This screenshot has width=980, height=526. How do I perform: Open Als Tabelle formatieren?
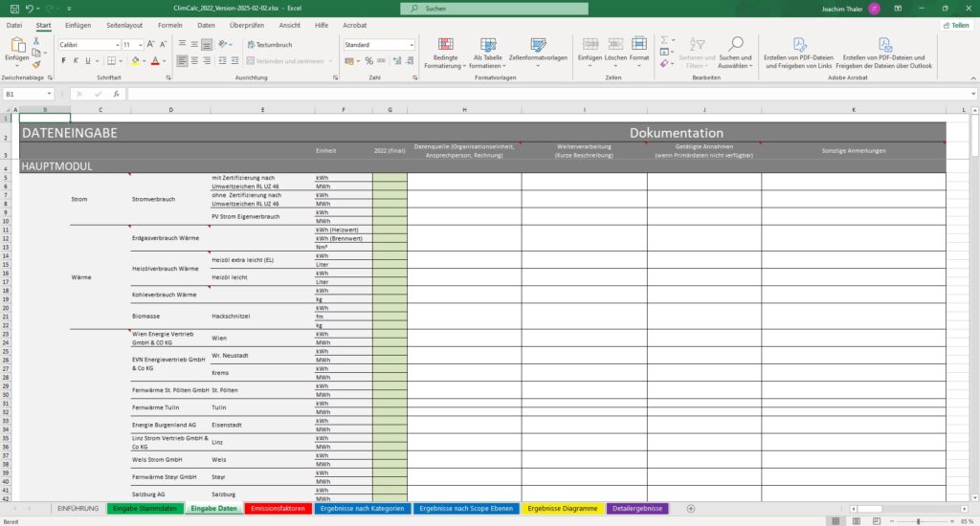487,54
